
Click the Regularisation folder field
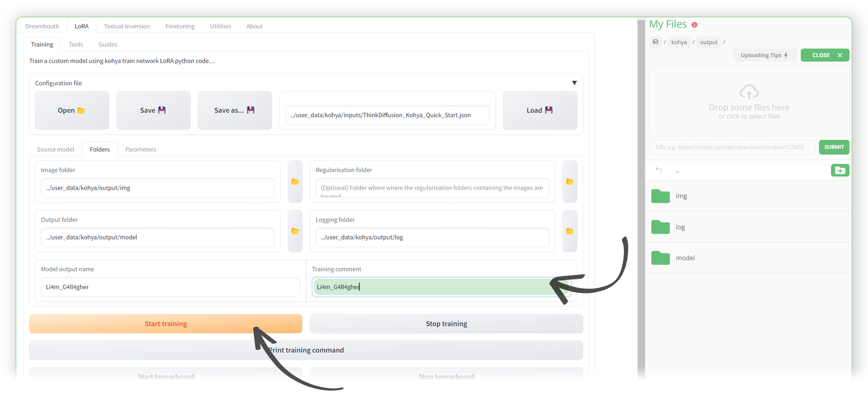click(432, 188)
